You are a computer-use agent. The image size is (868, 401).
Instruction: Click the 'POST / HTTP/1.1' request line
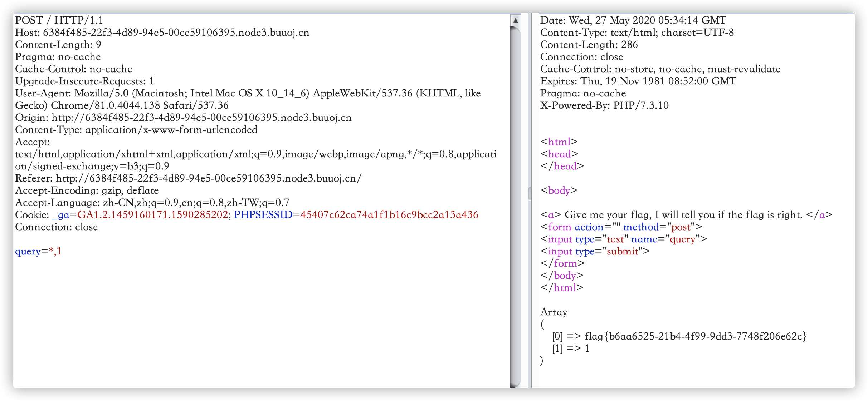[x=59, y=20]
